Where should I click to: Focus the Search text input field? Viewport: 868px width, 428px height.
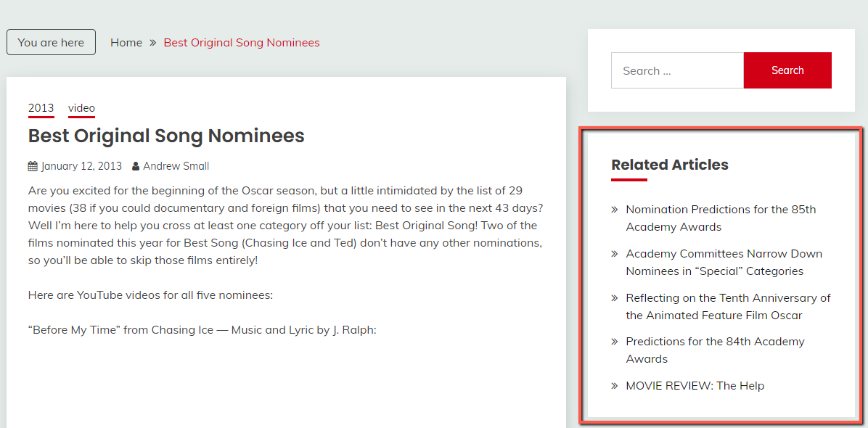tap(677, 70)
